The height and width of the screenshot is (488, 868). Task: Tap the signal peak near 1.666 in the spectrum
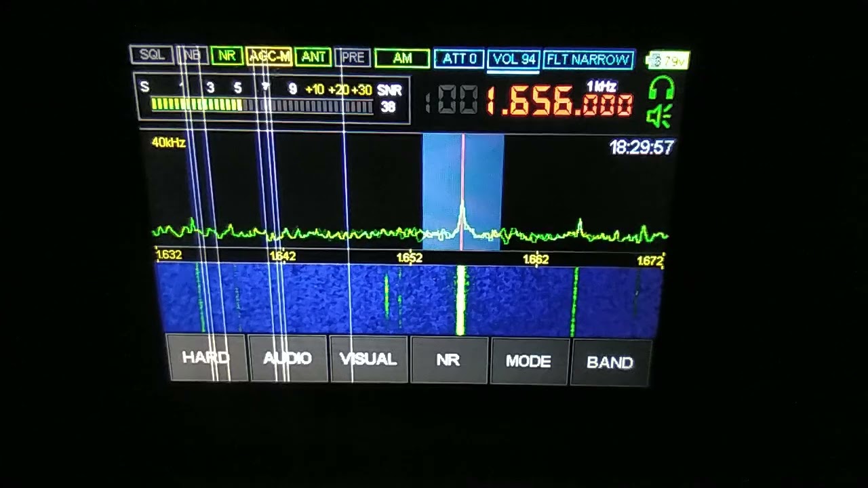coord(580,228)
